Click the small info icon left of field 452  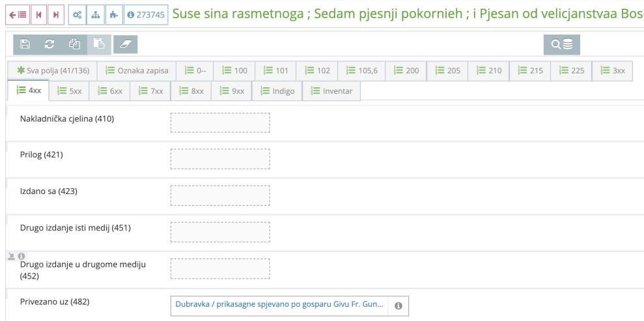(21, 256)
